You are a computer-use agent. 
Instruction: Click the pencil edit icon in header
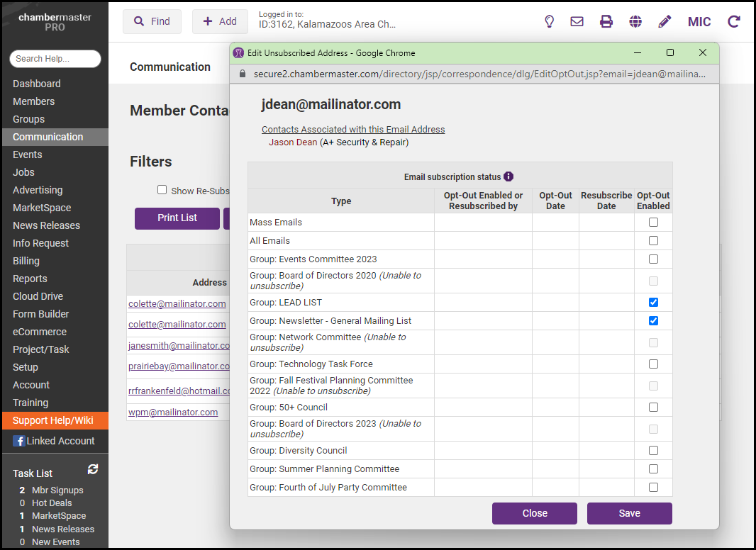point(665,22)
